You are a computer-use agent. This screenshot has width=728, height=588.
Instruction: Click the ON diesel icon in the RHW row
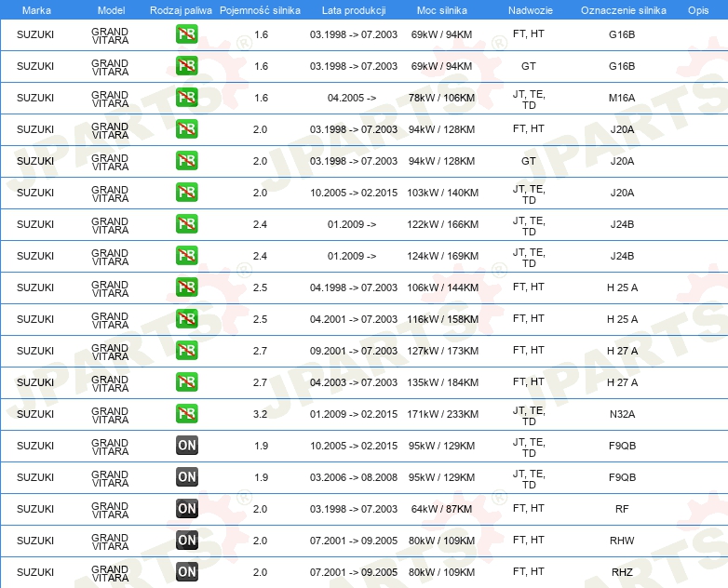(x=186, y=540)
